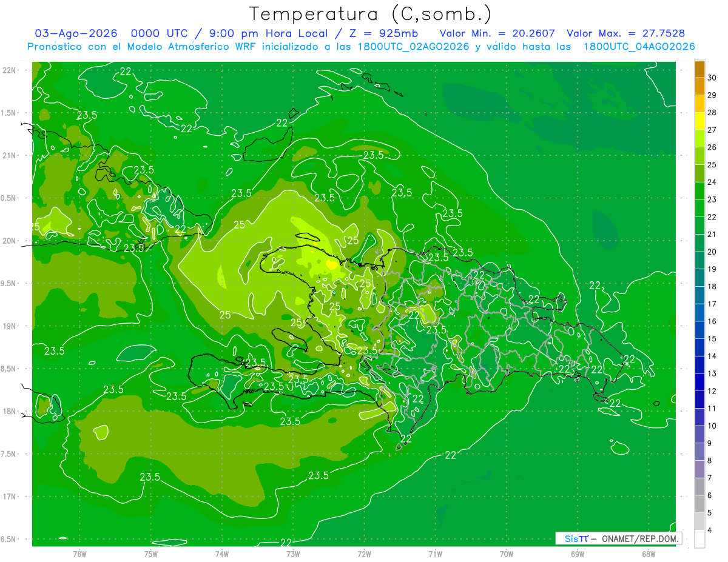Click the '20N' latitude axis label
This screenshot has width=728, height=562.
(10, 241)
